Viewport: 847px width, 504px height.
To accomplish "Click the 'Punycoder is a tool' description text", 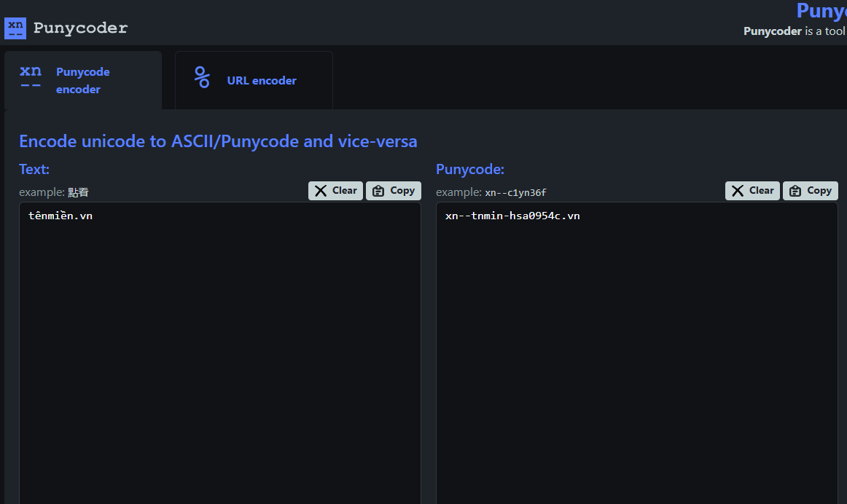I will (795, 31).
